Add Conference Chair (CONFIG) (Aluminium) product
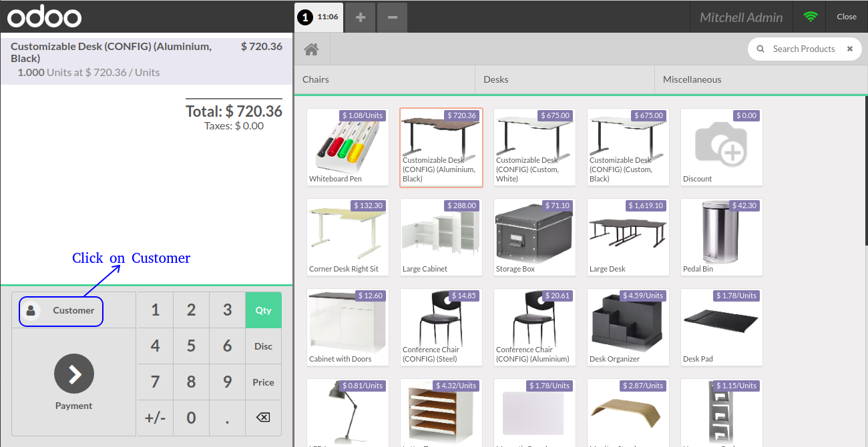The image size is (868, 447). (x=535, y=328)
